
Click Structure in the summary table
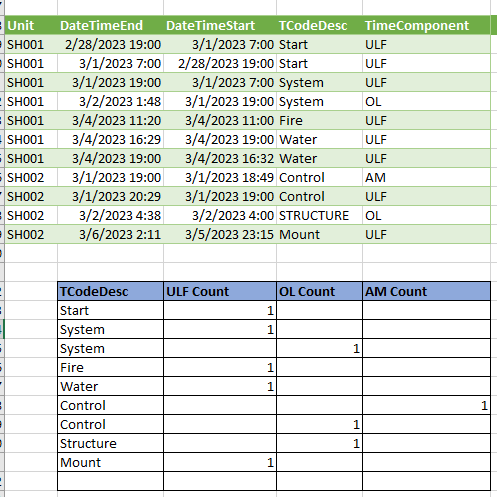[110, 443]
